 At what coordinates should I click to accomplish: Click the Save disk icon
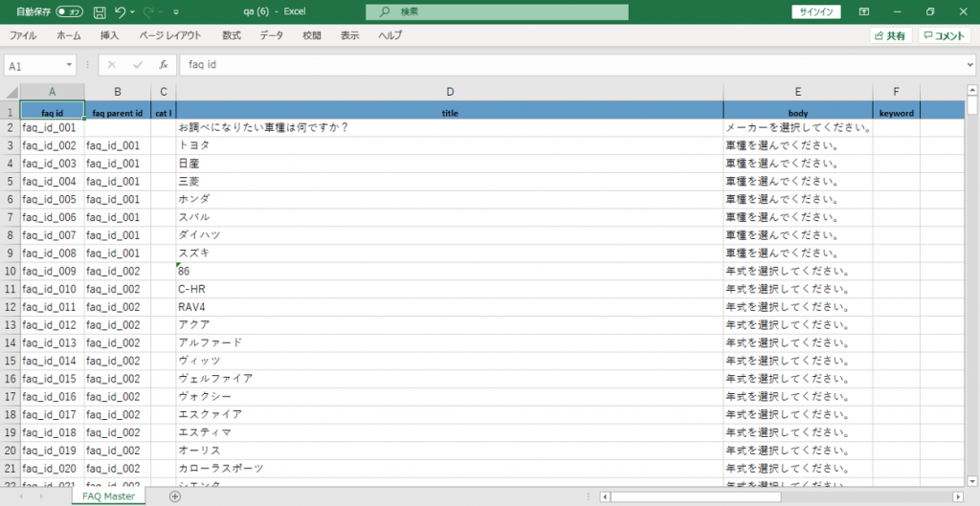click(100, 11)
